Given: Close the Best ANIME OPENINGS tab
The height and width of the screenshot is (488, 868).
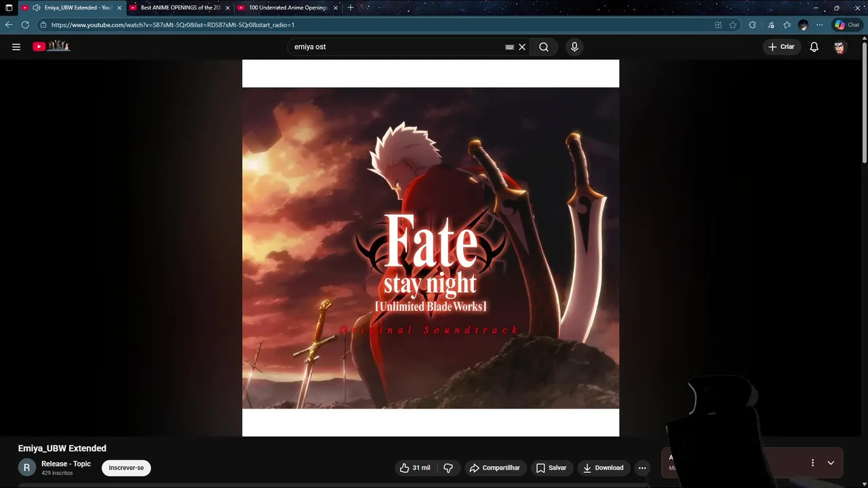Looking at the screenshot, I should [227, 8].
